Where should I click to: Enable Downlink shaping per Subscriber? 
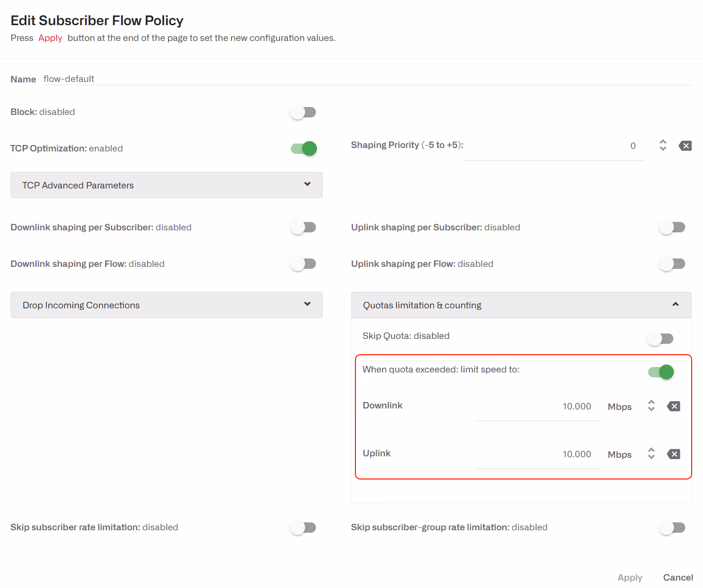coord(303,227)
